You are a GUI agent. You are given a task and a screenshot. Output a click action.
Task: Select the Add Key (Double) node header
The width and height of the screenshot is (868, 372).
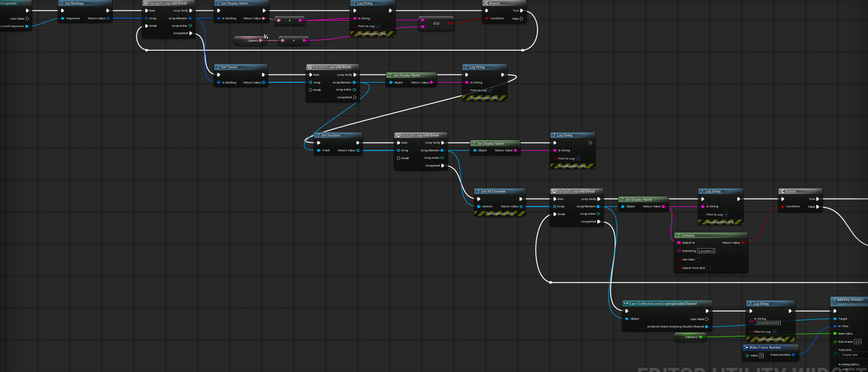tap(849, 300)
